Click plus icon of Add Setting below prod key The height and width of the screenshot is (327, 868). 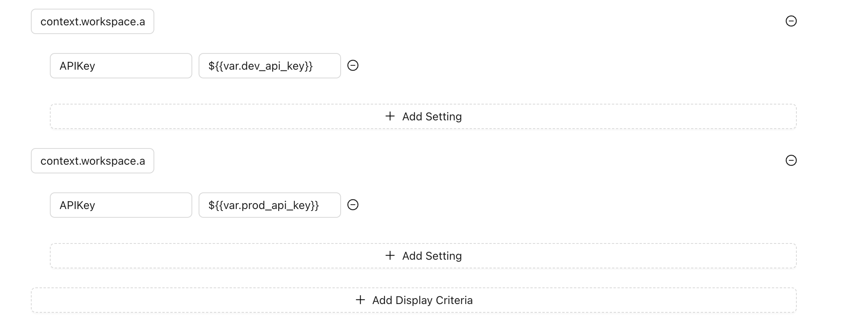click(390, 255)
